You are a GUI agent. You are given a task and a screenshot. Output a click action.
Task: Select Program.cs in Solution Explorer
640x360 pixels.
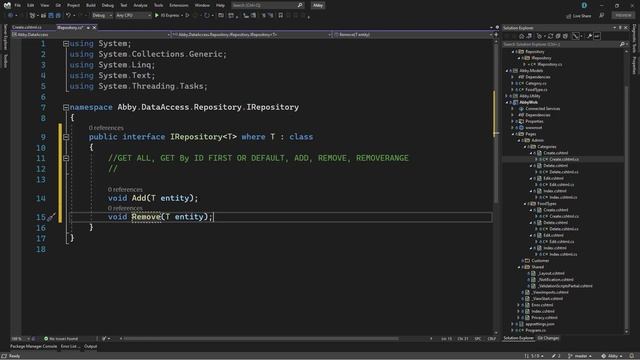click(536, 330)
